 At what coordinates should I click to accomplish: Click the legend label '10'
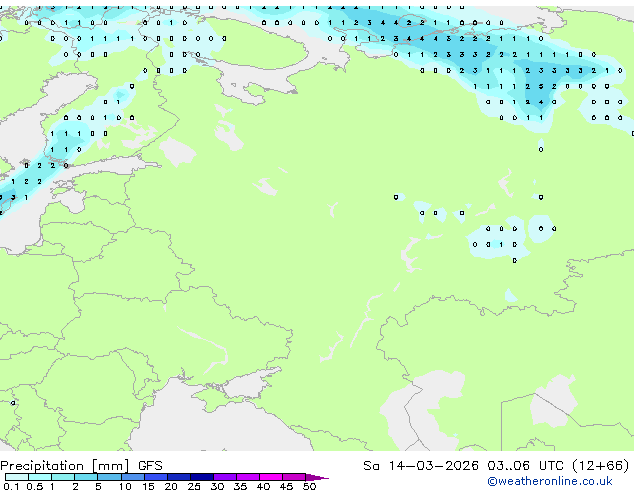(125, 486)
